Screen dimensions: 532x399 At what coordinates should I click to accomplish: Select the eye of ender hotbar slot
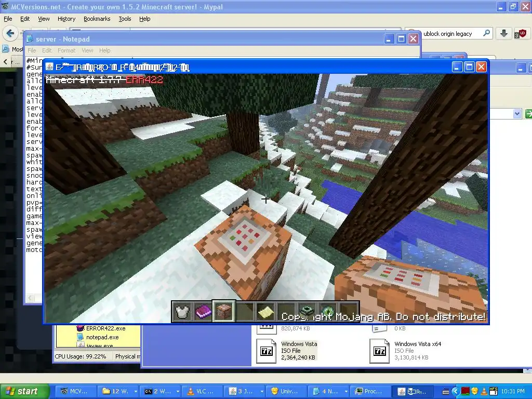[x=328, y=311]
